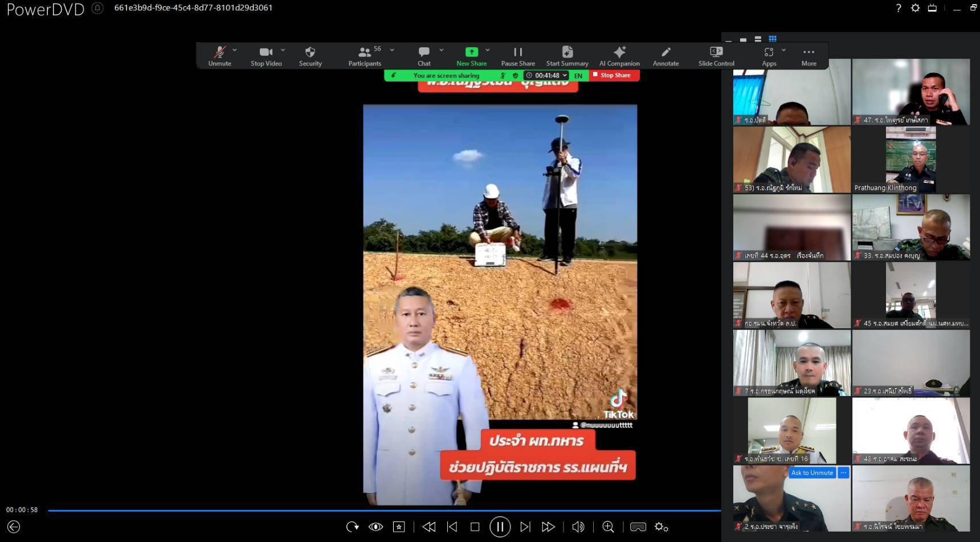Viewport: 980px width, 542px height.
Task: Rewind the PowerDVD video
Action: click(429, 527)
